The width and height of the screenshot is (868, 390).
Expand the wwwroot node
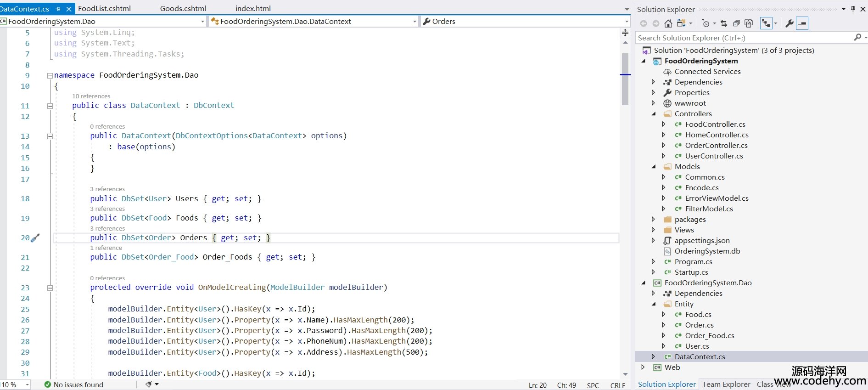[653, 103]
